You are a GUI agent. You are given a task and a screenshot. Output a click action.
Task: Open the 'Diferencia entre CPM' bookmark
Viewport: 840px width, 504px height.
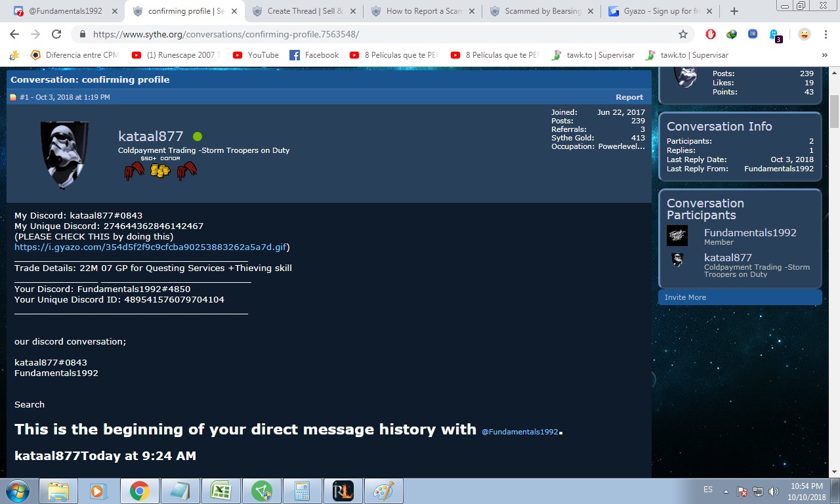point(73,55)
